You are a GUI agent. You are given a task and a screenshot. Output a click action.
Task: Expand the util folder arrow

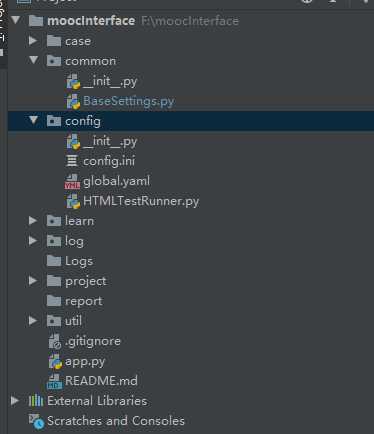click(33, 321)
